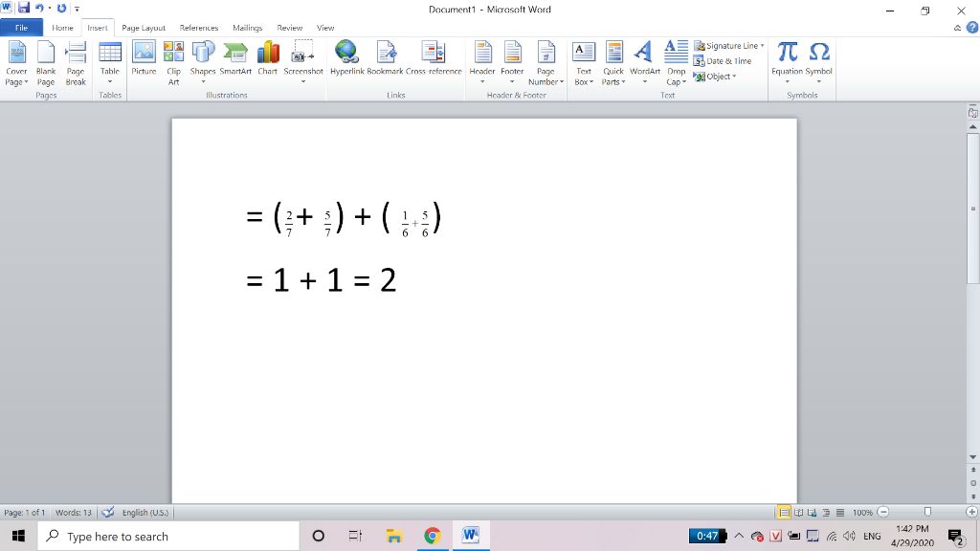Switch to Full Screen Reading view

[798, 513]
